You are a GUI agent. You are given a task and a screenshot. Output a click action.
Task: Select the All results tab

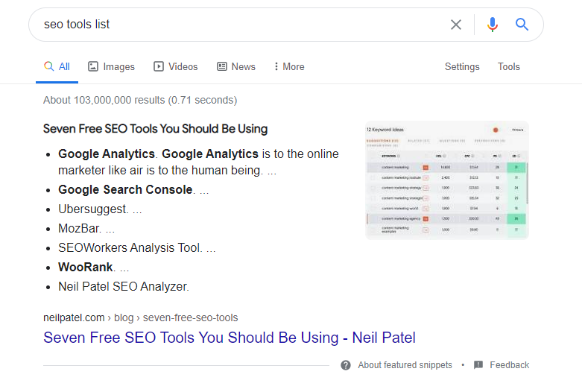coord(57,66)
